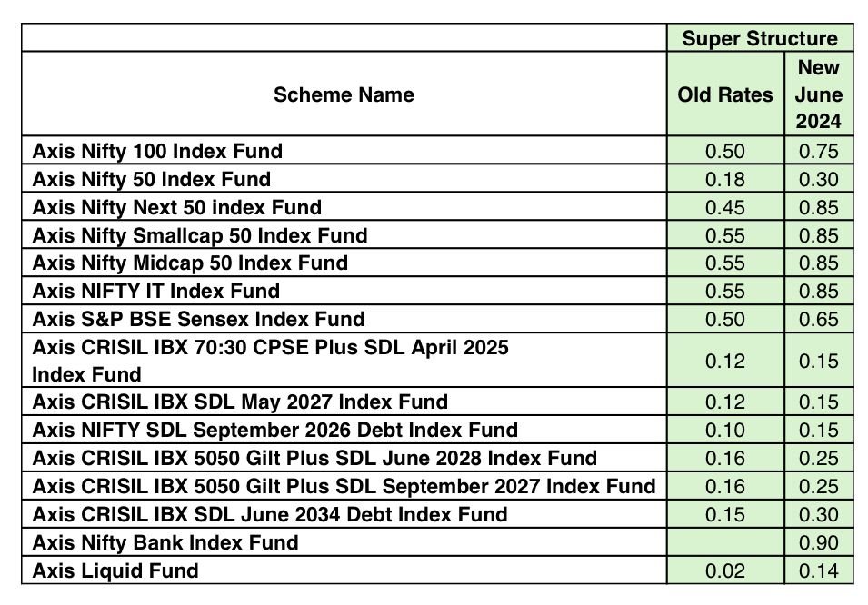
Task: Click Axis Nifty 50 Index Fund name
Action: point(151,179)
